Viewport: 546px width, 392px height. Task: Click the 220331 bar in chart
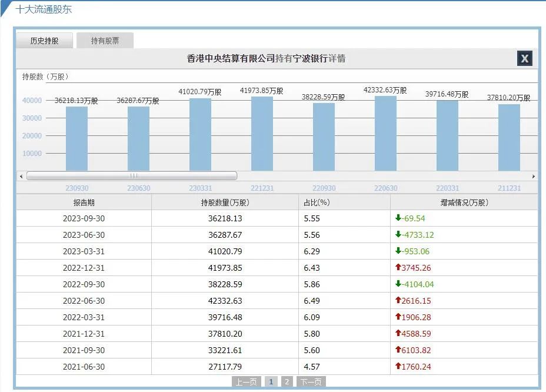[447, 135]
